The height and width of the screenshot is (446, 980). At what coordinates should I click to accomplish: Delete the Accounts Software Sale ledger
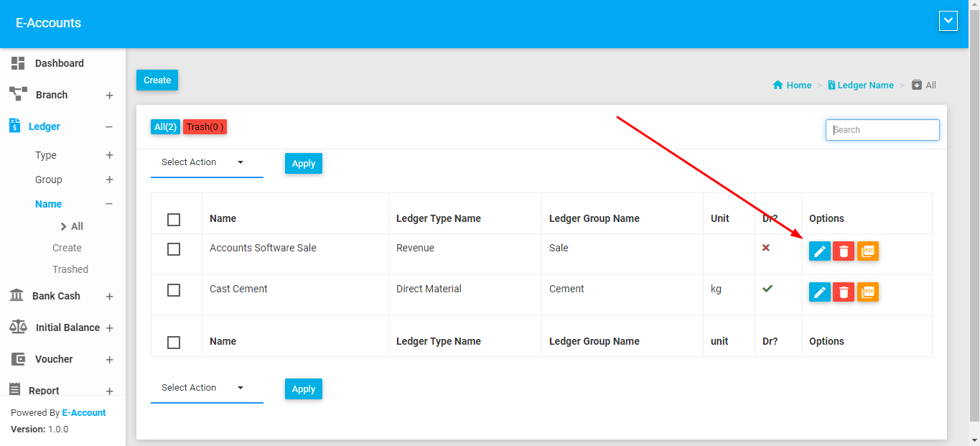click(x=844, y=251)
